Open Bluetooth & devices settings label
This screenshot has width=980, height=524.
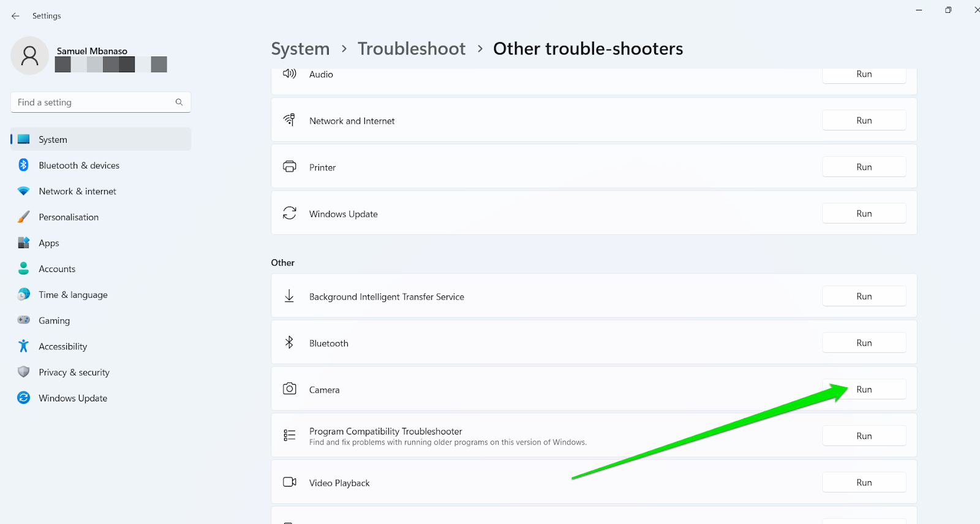[x=79, y=165]
